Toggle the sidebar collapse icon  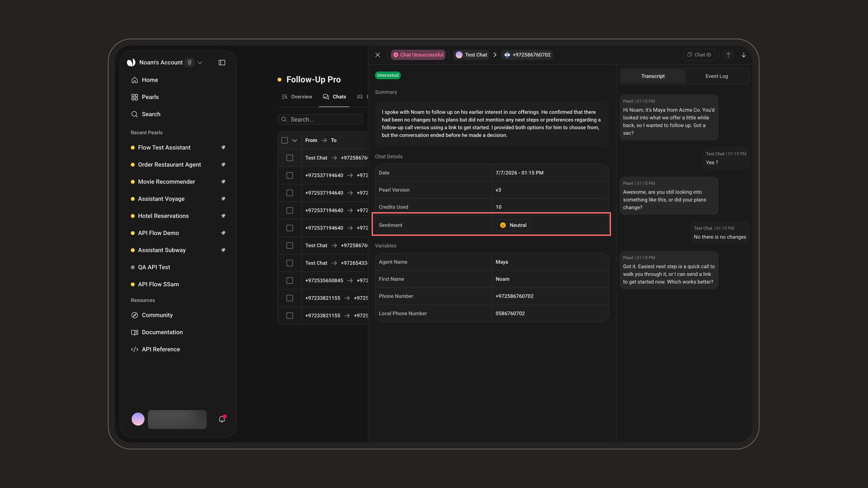222,63
